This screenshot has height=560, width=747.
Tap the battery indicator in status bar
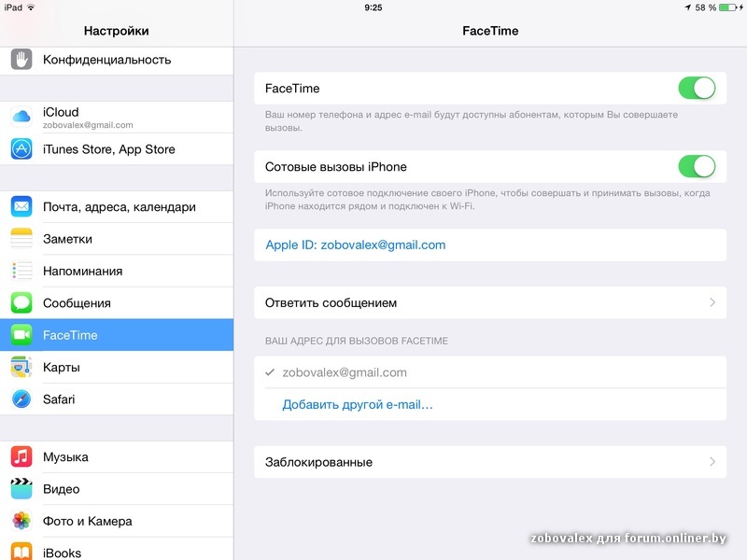click(727, 7)
